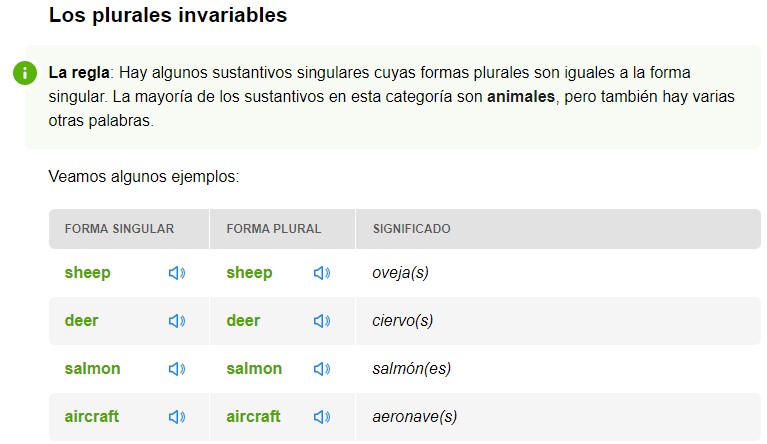Play audio for singular sheep
This screenshot has width=767, height=444.
coord(177,273)
